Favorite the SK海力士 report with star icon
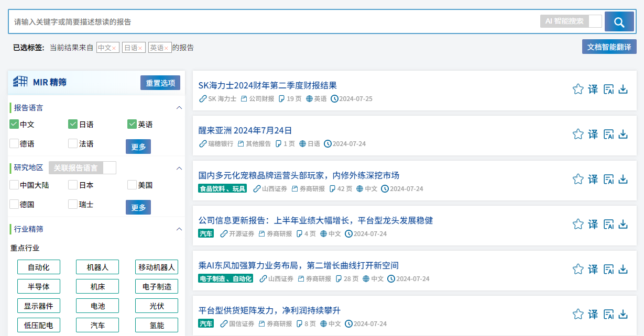 pos(578,89)
